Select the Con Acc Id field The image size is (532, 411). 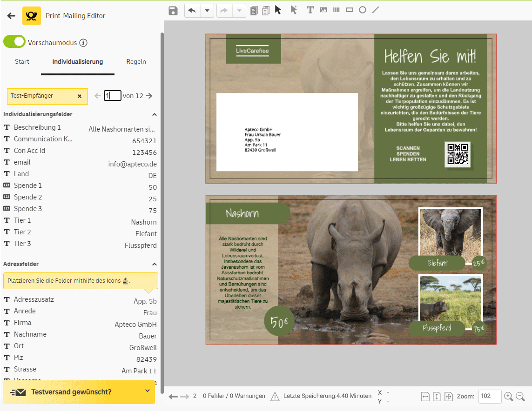coord(80,151)
